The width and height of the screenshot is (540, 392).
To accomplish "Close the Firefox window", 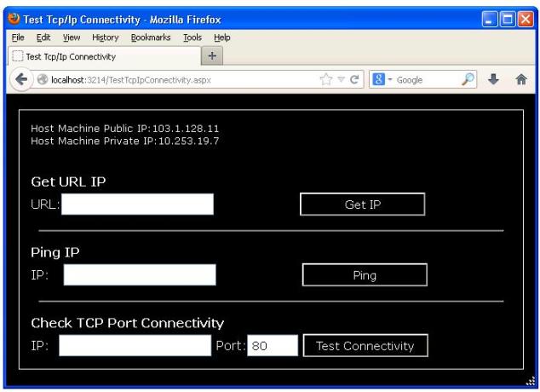I will pos(526,19).
